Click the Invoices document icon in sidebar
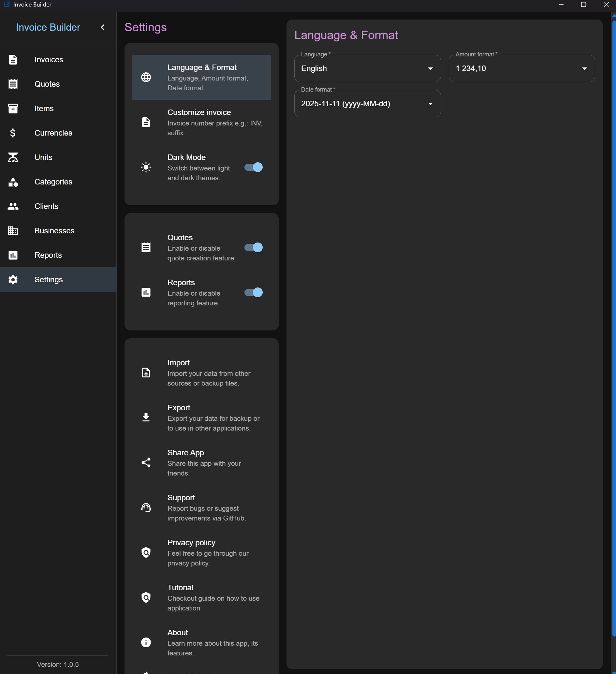This screenshot has height=674, width=616. point(13,60)
